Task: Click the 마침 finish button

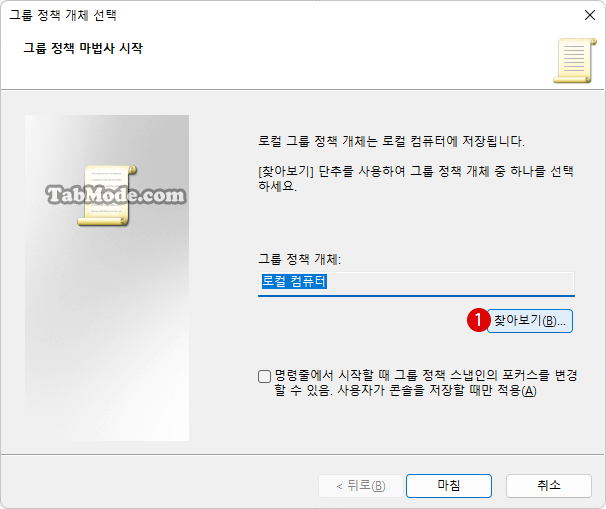Action: [449, 485]
